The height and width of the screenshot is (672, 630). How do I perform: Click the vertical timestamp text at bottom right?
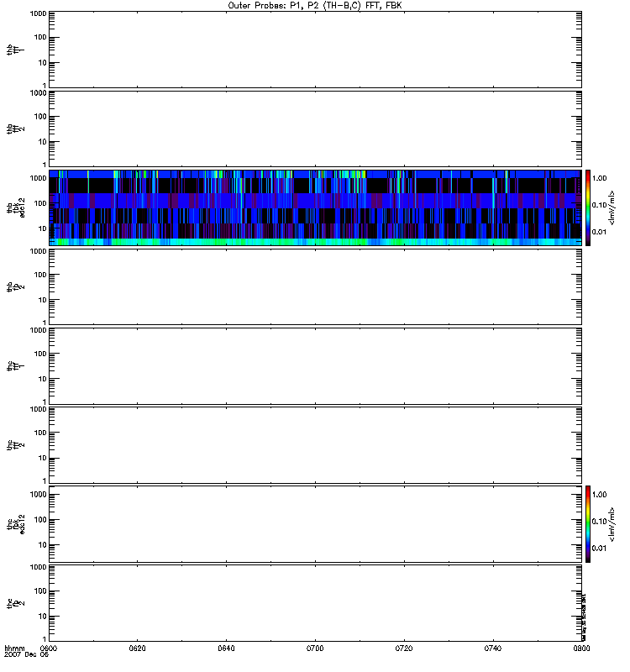pyautogui.click(x=584, y=617)
